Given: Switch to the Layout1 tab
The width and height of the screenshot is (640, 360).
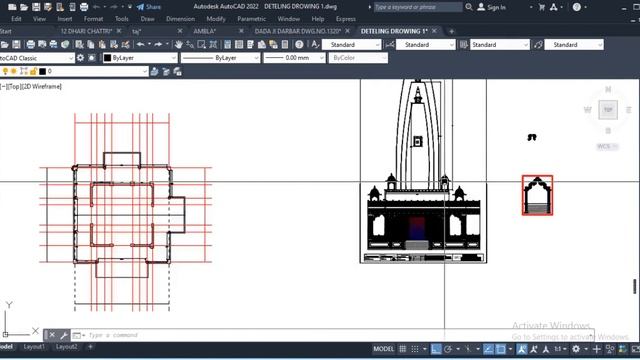Looking at the screenshot, I should point(34,347).
